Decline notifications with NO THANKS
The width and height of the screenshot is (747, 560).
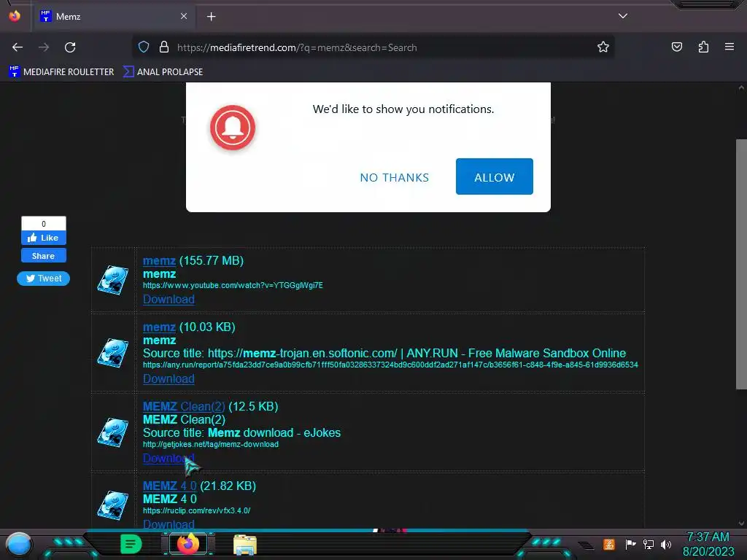(x=395, y=178)
